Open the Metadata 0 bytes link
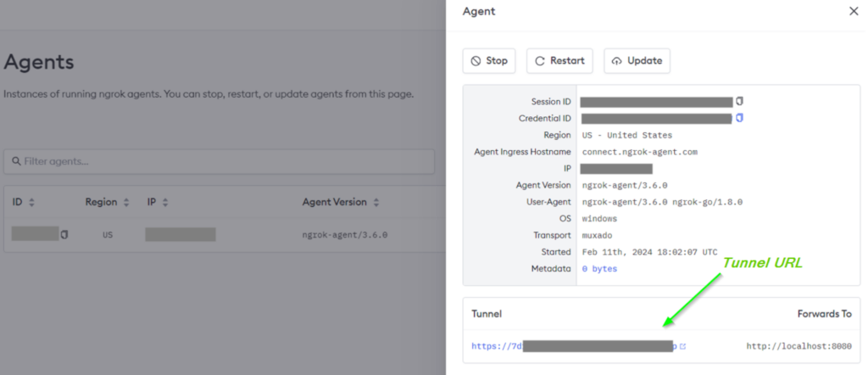This screenshot has width=868, height=375. coord(599,269)
